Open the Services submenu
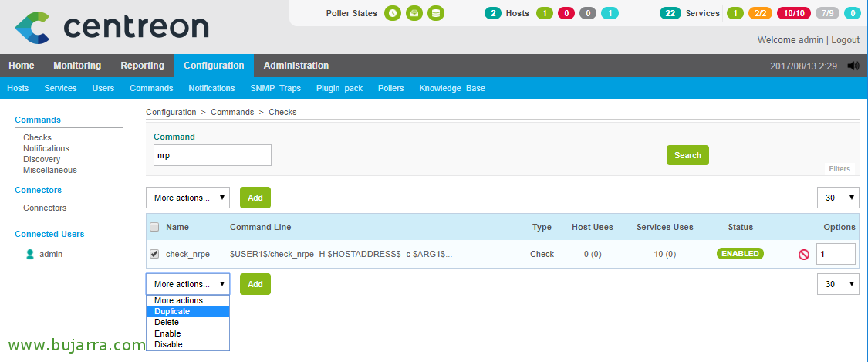This screenshot has width=868, height=362. [x=60, y=88]
